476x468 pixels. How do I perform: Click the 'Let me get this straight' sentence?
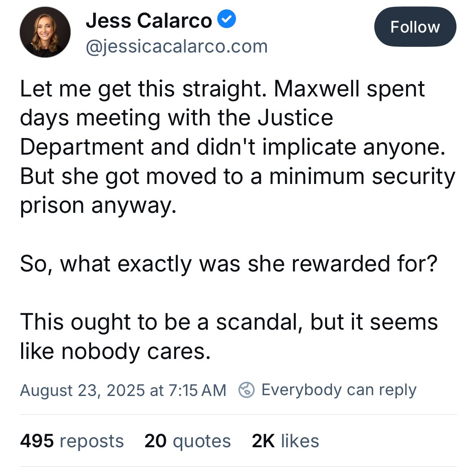tap(143, 89)
